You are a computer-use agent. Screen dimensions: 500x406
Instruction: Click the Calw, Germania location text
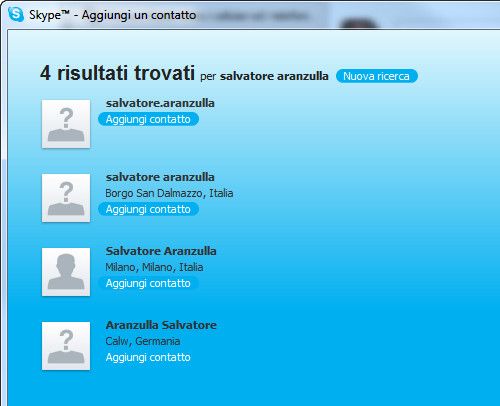click(143, 341)
